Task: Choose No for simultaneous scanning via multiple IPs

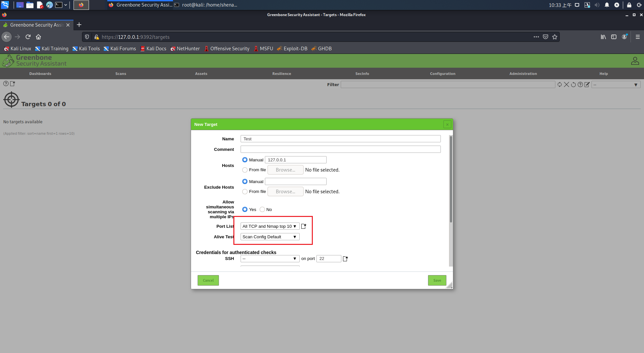Action: (x=262, y=209)
